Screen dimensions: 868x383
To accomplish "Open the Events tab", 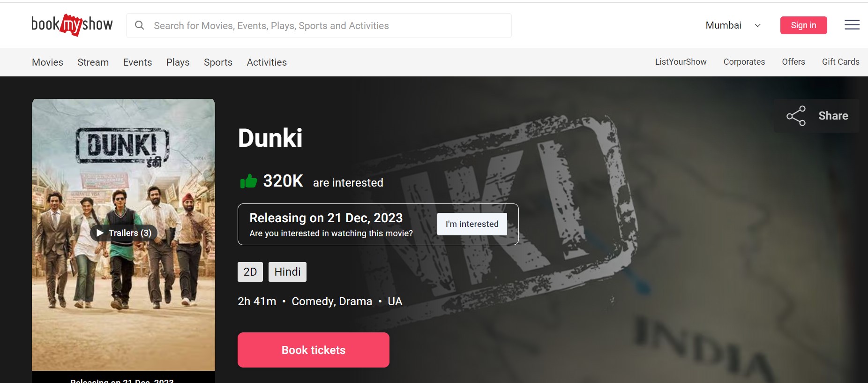I will click(x=137, y=62).
